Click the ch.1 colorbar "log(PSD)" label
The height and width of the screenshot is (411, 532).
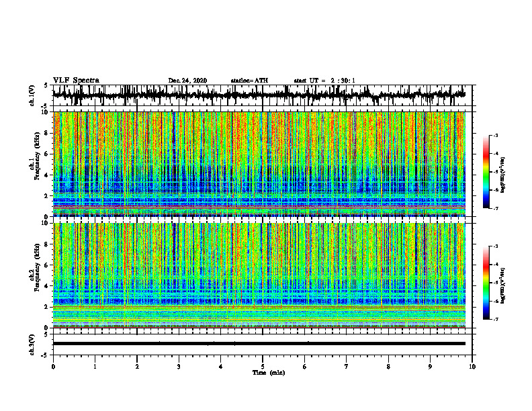(x=503, y=175)
